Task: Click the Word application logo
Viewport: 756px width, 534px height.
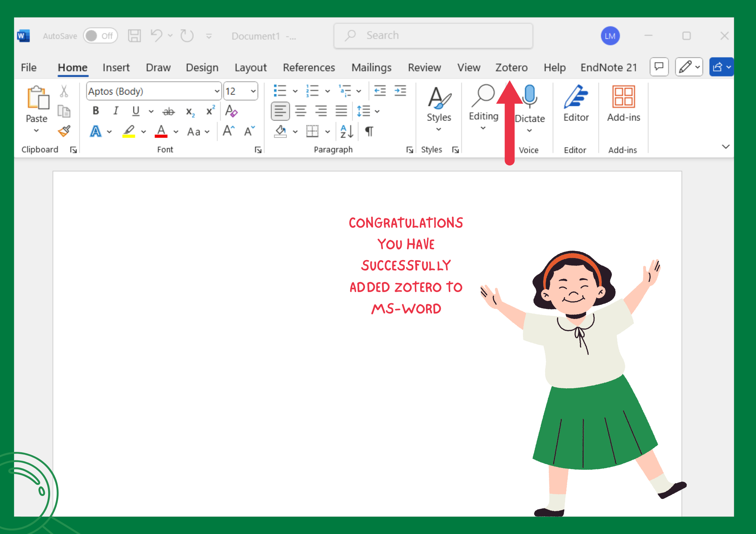Action: tap(23, 36)
